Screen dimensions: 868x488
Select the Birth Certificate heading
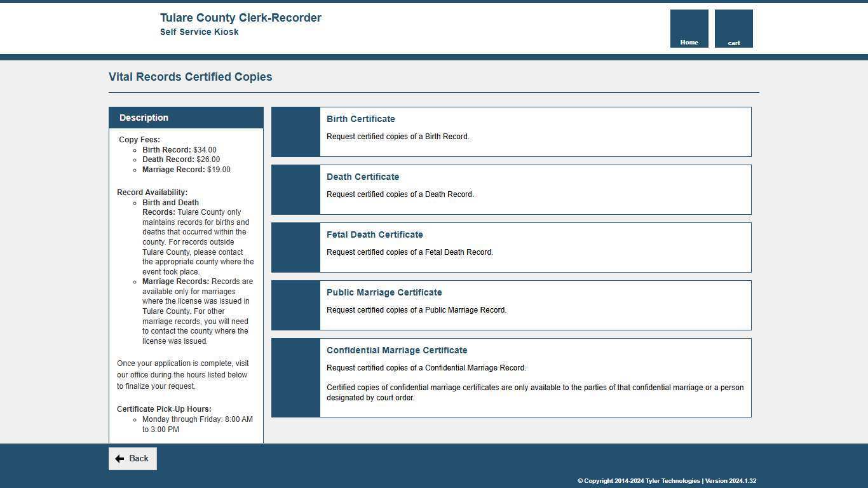click(360, 119)
